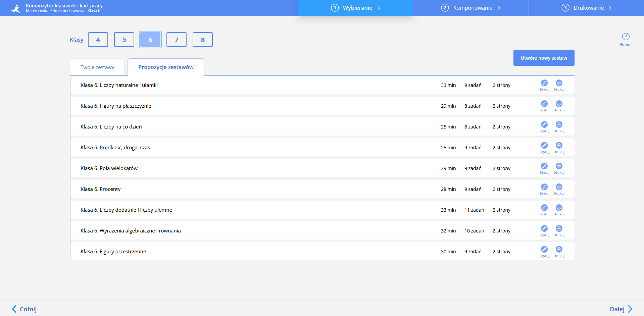Open Liczby dodatnie i liczby ujemne row
The image size is (644, 316).
click(322, 210)
